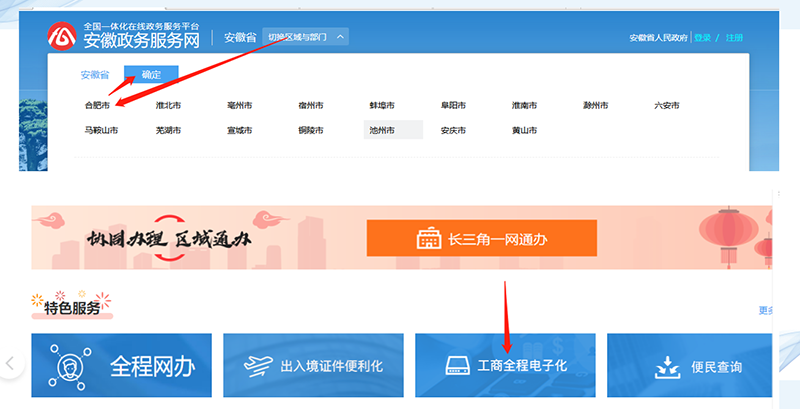Select 安庆市 from the city list

tap(453, 131)
